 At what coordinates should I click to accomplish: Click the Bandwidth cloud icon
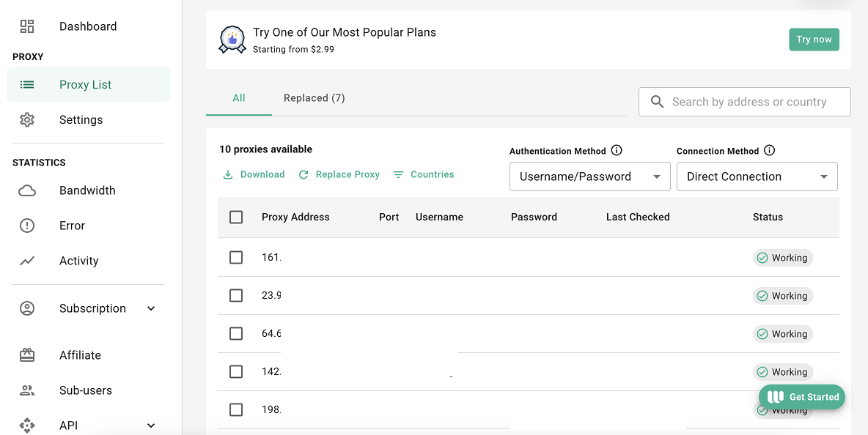[x=27, y=190]
